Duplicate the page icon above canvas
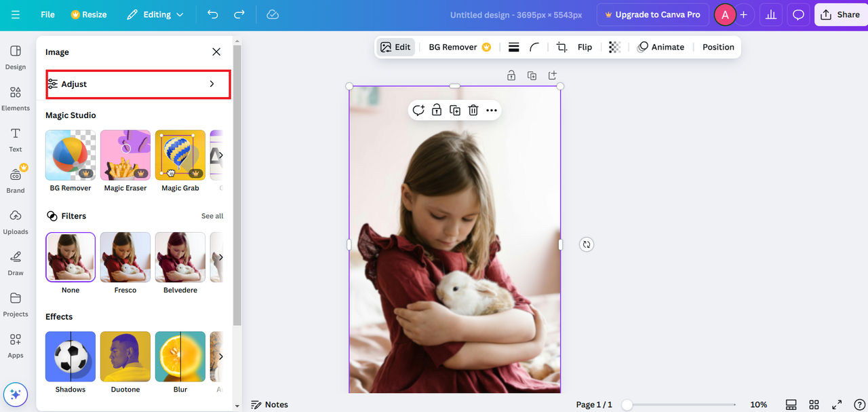This screenshot has height=412, width=868. [532, 75]
